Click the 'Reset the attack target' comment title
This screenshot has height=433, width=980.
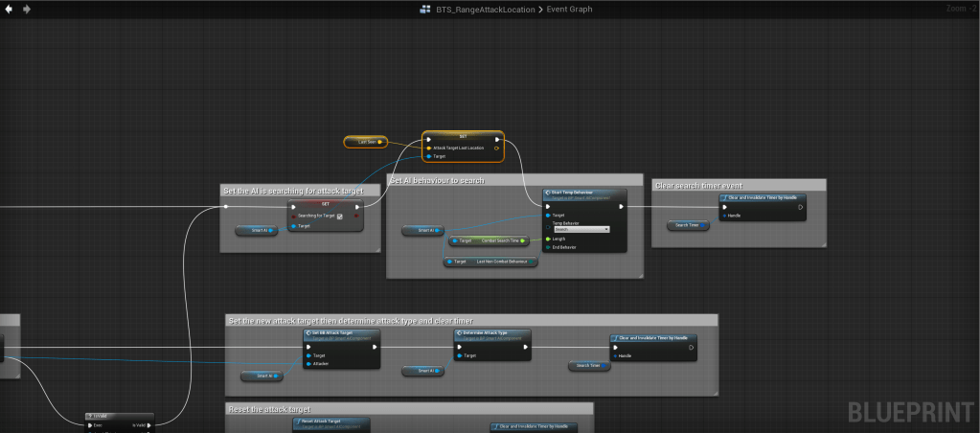pyautogui.click(x=268, y=408)
